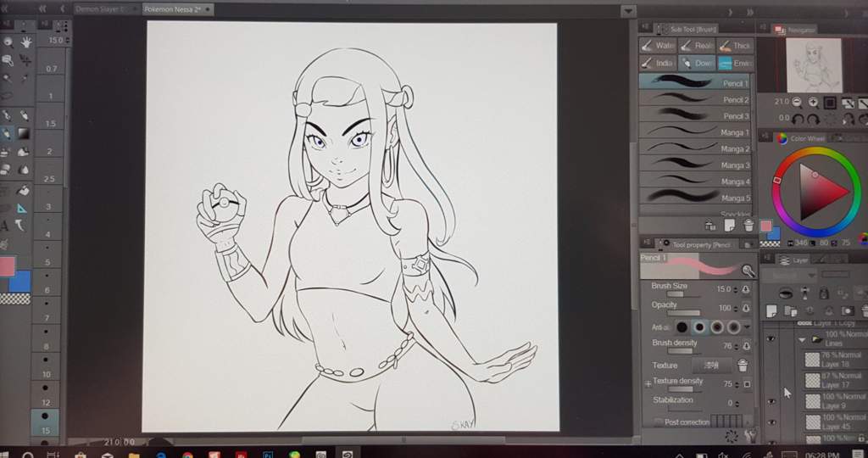Open File Explorer folder on taskbar
Screen dimensions: 868x458
tap(133, 455)
